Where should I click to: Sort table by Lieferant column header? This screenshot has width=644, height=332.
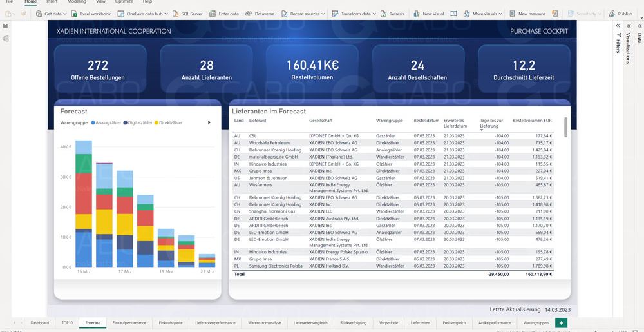pos(258,121)
